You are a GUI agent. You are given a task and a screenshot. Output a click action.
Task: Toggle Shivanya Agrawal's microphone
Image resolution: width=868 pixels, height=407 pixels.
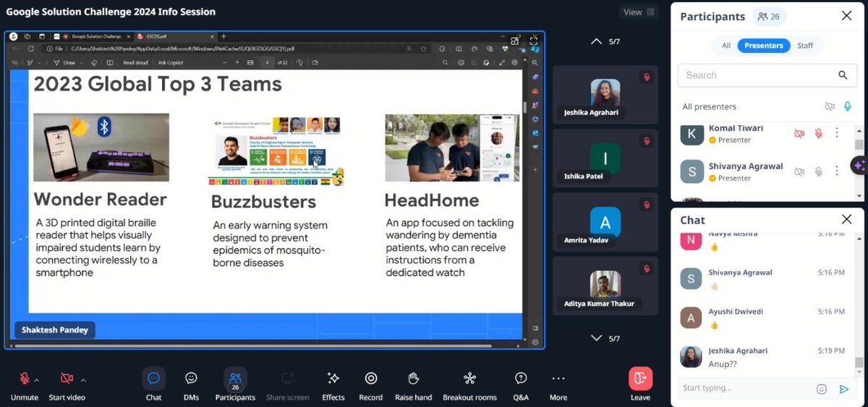coord(819,171)
